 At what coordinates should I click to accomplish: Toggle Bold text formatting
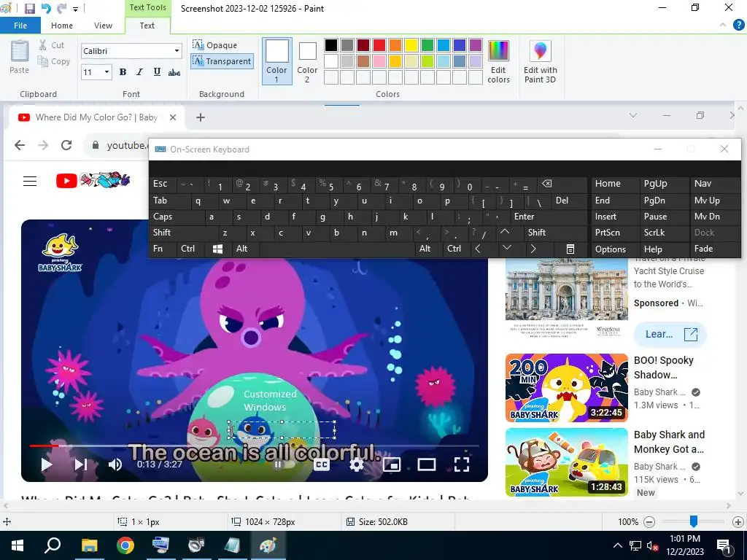pyautogui.click(x=123, y=72)
